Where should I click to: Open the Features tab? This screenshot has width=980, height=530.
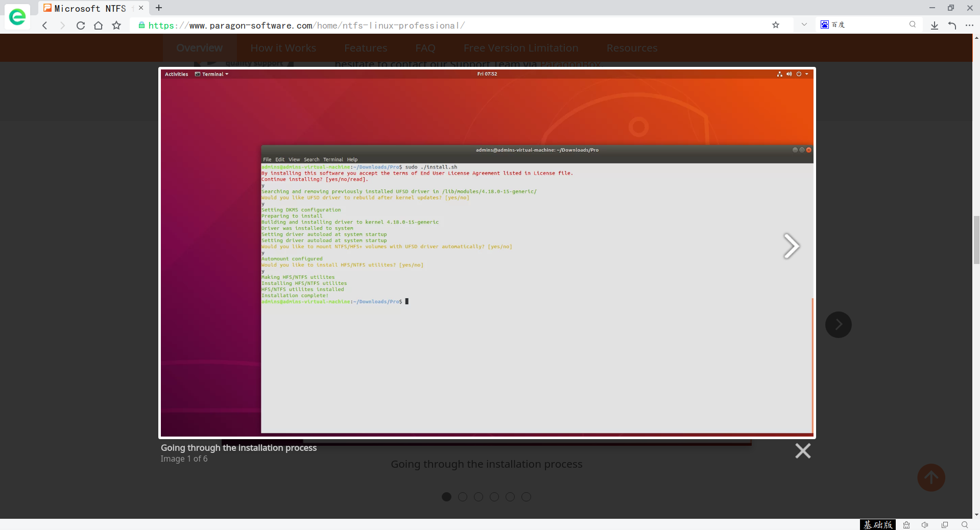(x=366, y=48)
